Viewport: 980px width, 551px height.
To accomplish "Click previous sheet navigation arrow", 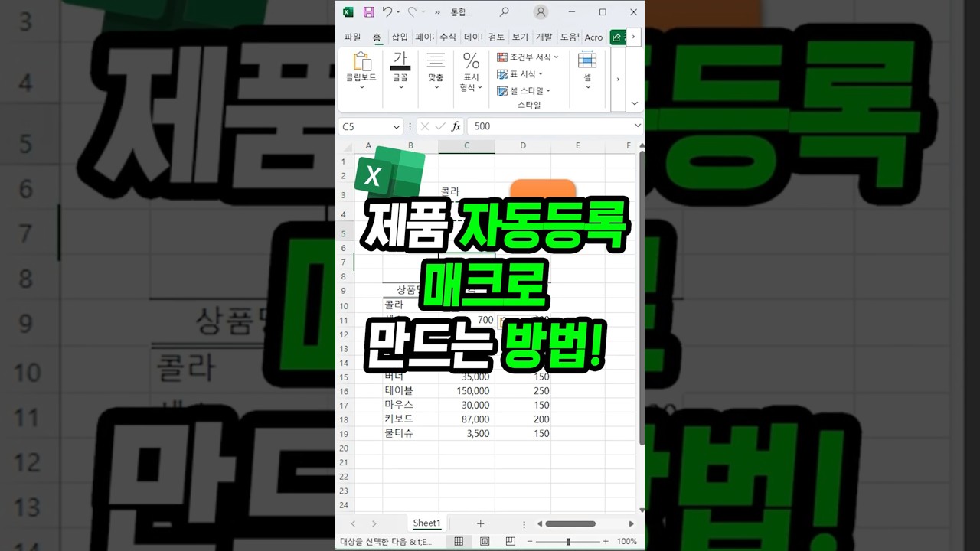I will click(x=353, y=523).
